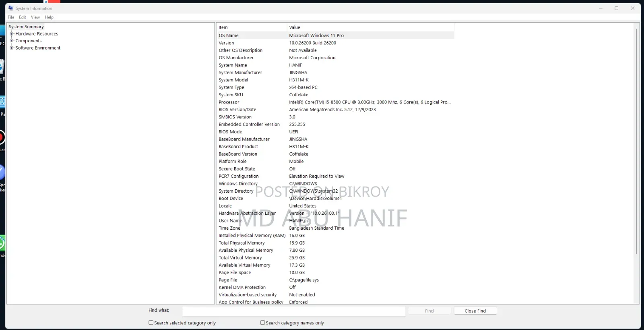Select Total Virtual Memory row
644x330 pixels.
335,258
